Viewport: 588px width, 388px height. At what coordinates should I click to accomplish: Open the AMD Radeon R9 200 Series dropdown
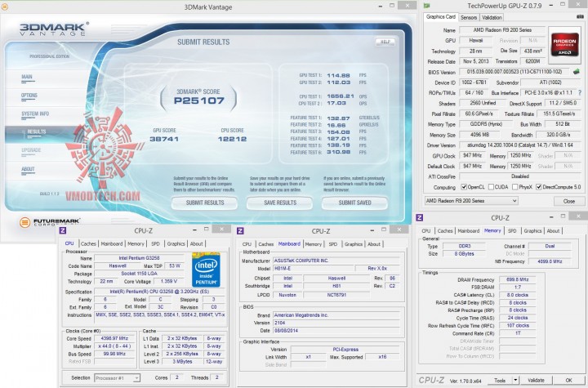(471, 201)
